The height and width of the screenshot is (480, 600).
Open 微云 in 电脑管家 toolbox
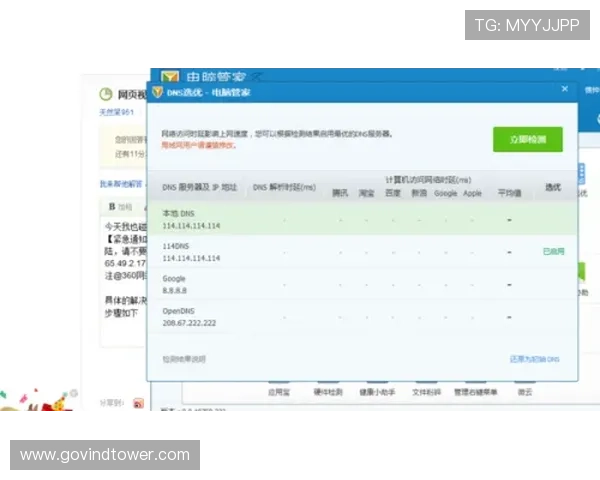pos(525,392)
